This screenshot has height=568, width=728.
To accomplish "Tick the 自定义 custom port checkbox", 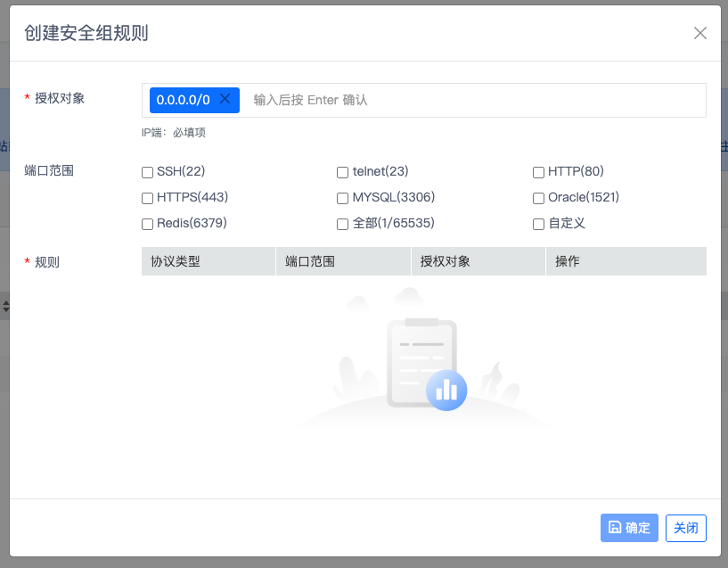I will tap(538, 224).
